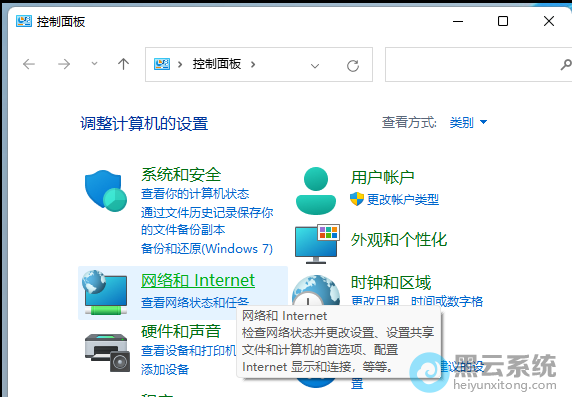This screenshot has width=572, height=397.
Task: Open 备份和还原(Windows 7) link
Action: [x=207, y=249]
